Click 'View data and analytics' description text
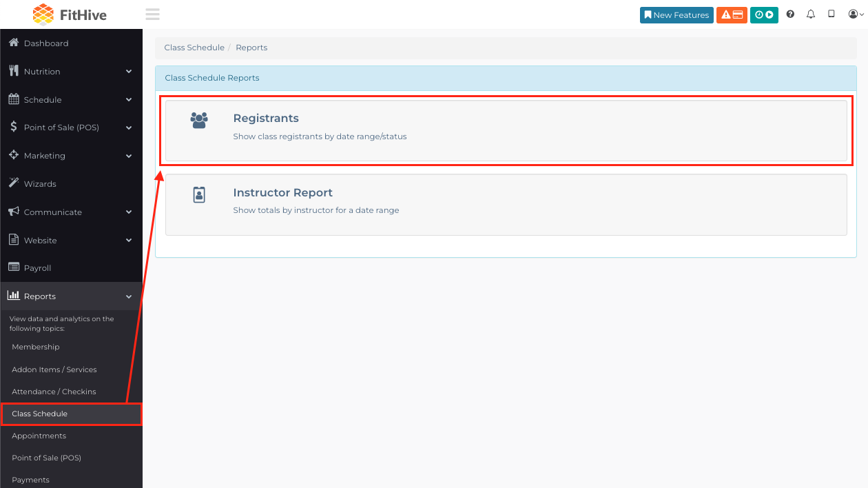Viewport: 868px width, 488px height. click(62, 324)
